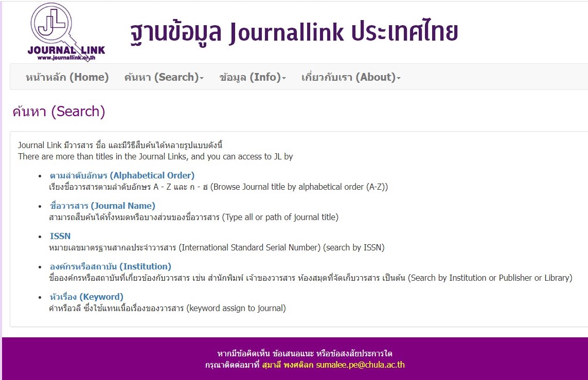Viewport: 588px width, 380px height.
Task: Open ตามลำดับอักษร (Alphabetical Order) link
Action: click(122, 175)
